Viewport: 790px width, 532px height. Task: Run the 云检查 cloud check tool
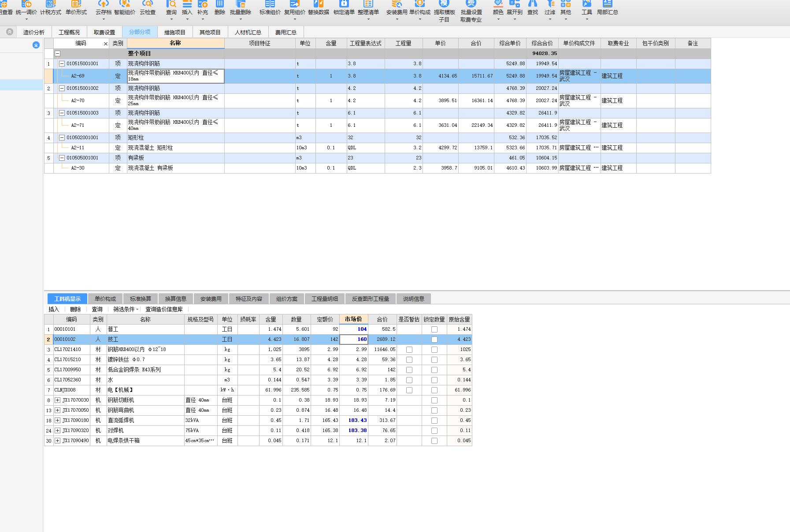click(x=148, y=8)
